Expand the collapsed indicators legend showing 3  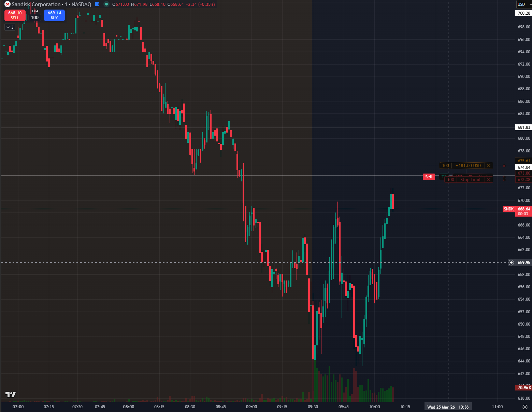tap(10, 27)
